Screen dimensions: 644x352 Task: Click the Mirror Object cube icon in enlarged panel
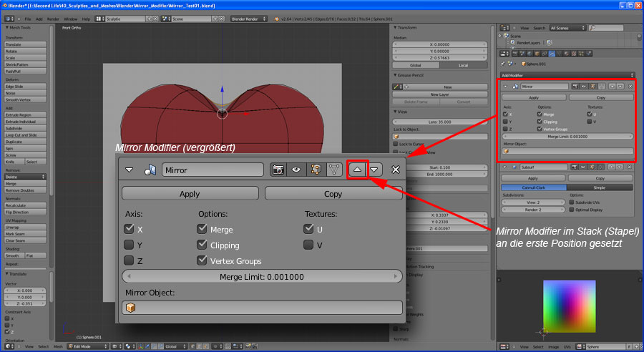click(130, 308)
